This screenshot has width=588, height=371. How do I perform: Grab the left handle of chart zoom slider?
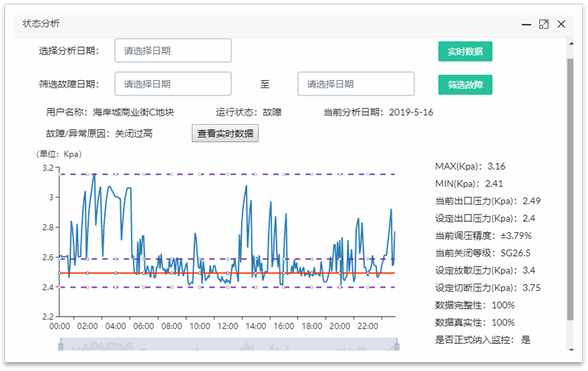60,345
